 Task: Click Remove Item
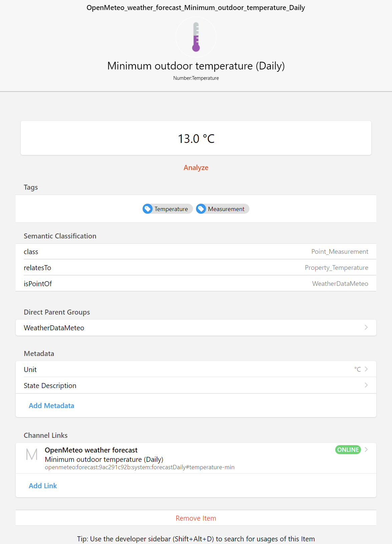(x=196, y=518)
